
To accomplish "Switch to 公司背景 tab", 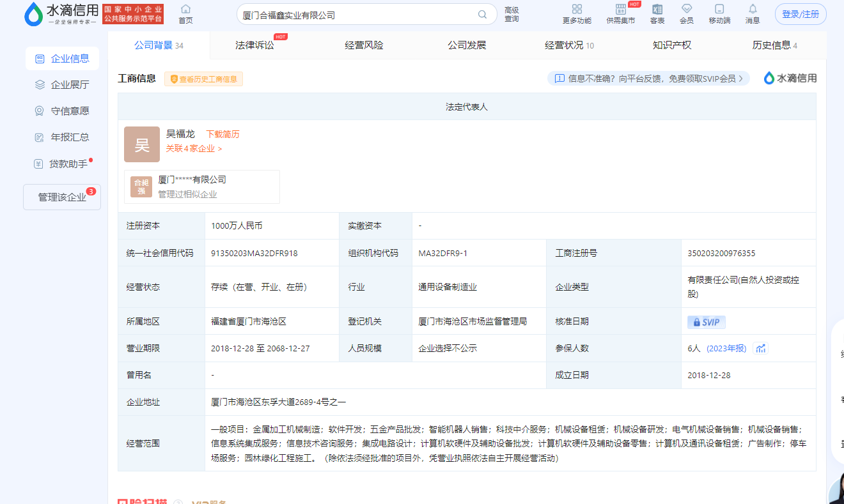I will point(159,45).
